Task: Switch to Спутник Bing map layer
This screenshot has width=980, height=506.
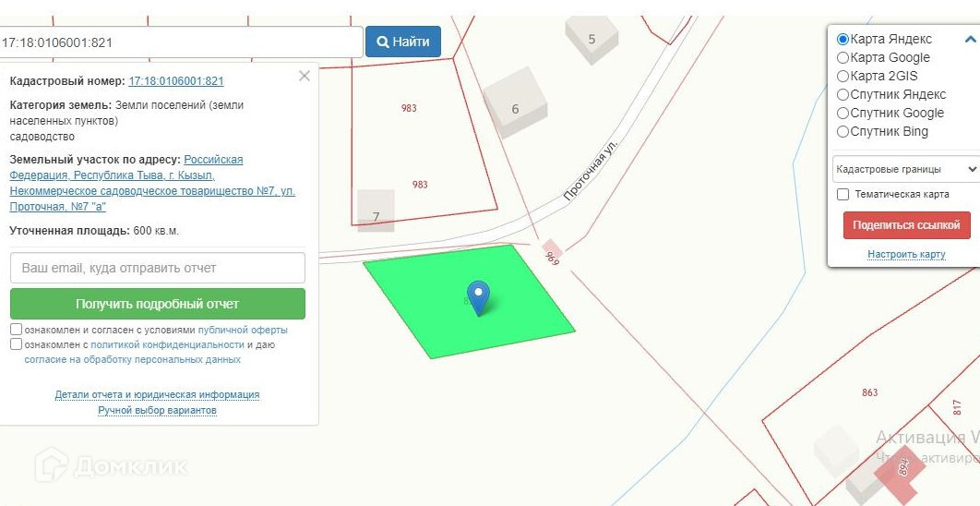Action: pyautogui.click(x=843, y=132)
